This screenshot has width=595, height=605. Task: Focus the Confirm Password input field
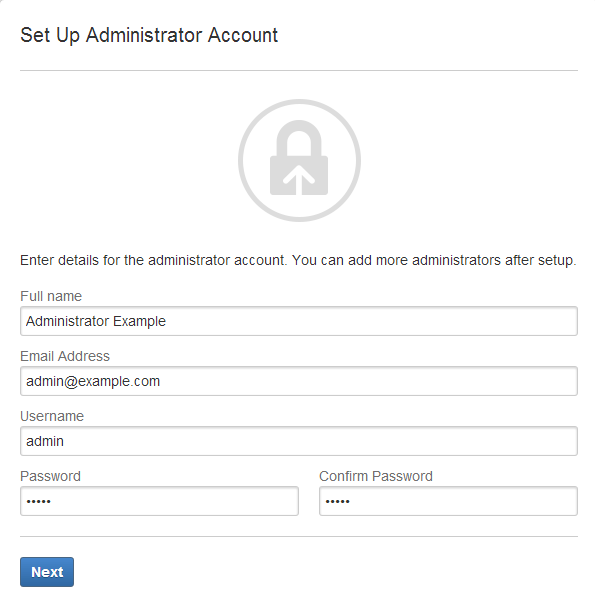448,501
